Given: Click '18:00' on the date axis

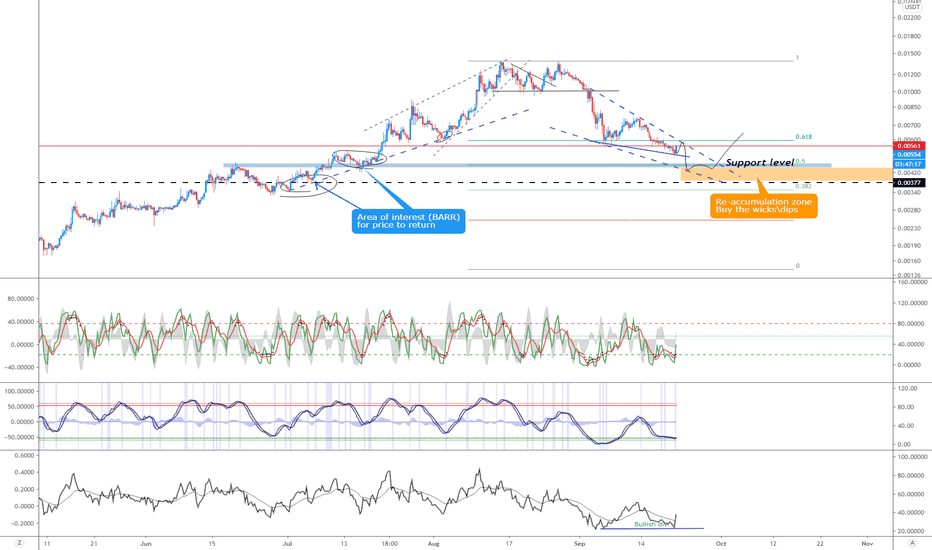Looking at the screenshot, I should pyautogui.click(x=389, y=543).
